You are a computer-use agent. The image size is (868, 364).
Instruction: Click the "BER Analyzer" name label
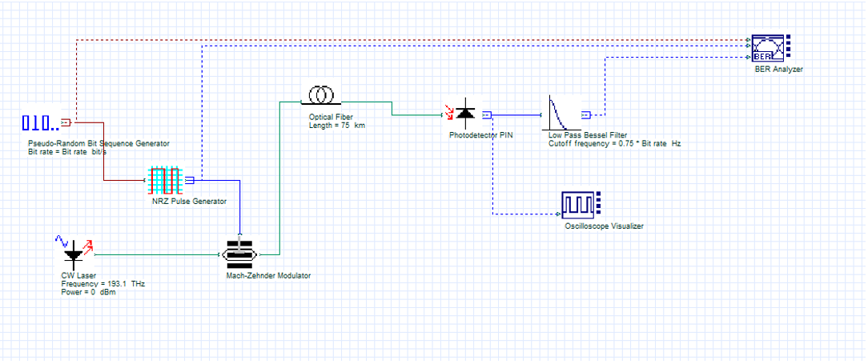point(778,70)
